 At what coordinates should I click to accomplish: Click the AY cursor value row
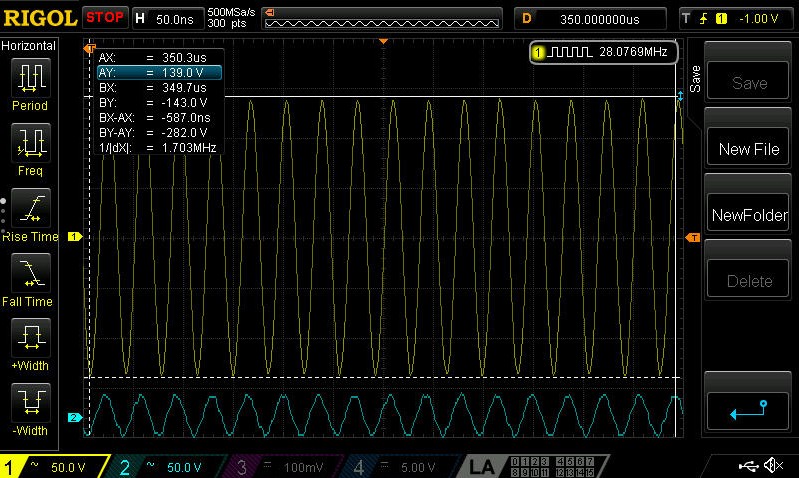pyautogui.click(x=159, y=72)
